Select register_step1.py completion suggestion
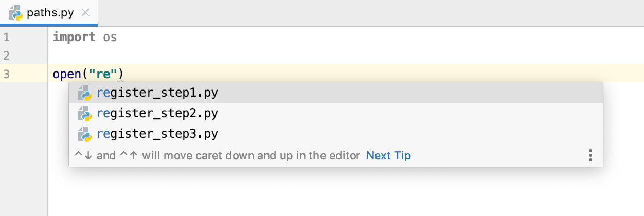 coord(336,93)
